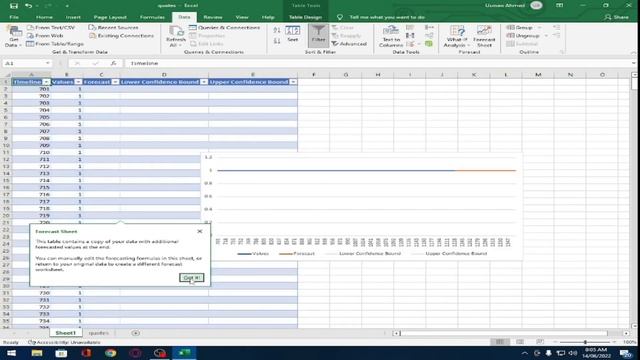
Task: Sort A to Z ascending
Action: [277, 30]
